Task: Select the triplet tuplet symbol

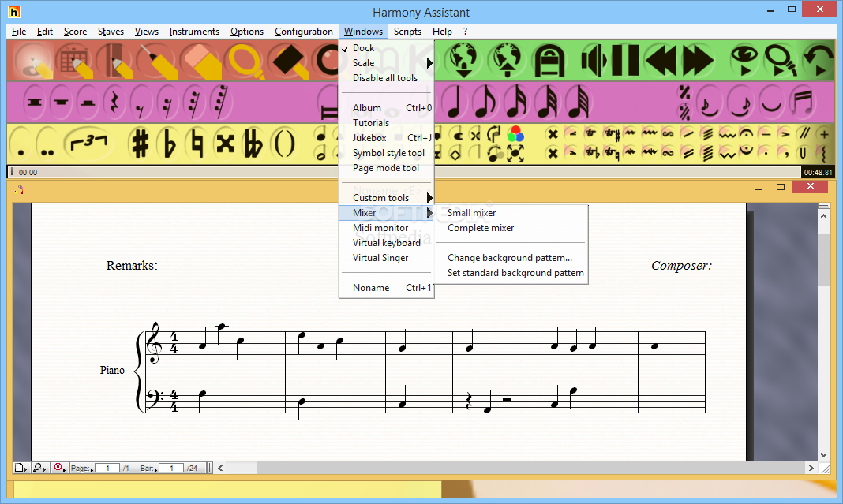Action: click(x=88, y=143)
